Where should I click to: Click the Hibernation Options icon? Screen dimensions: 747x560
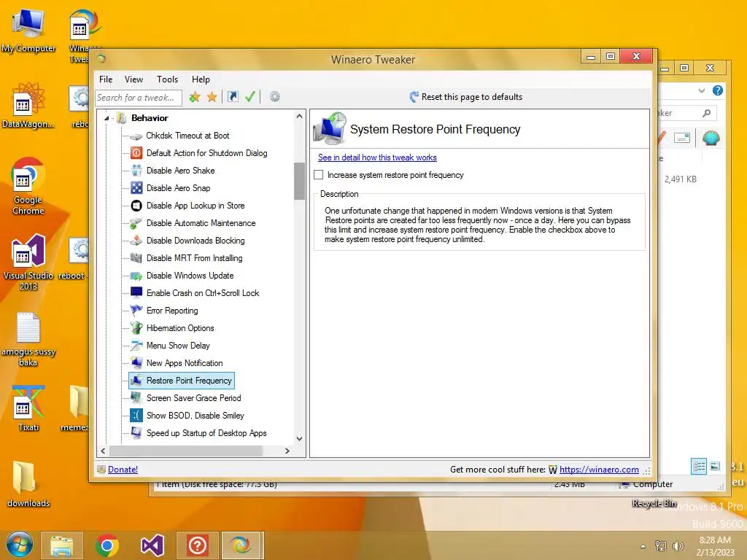tap(136, 328)
